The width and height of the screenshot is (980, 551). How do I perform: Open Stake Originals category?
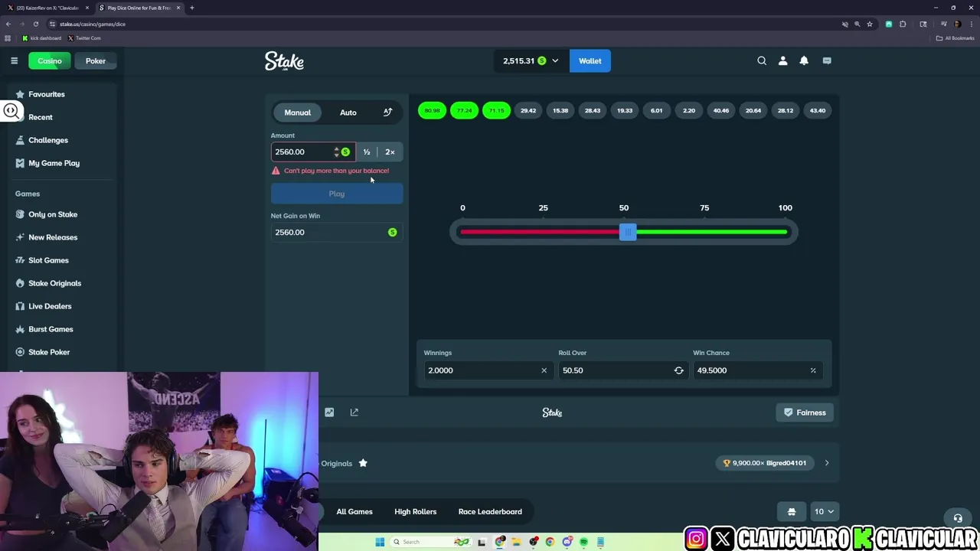point(61,283)
